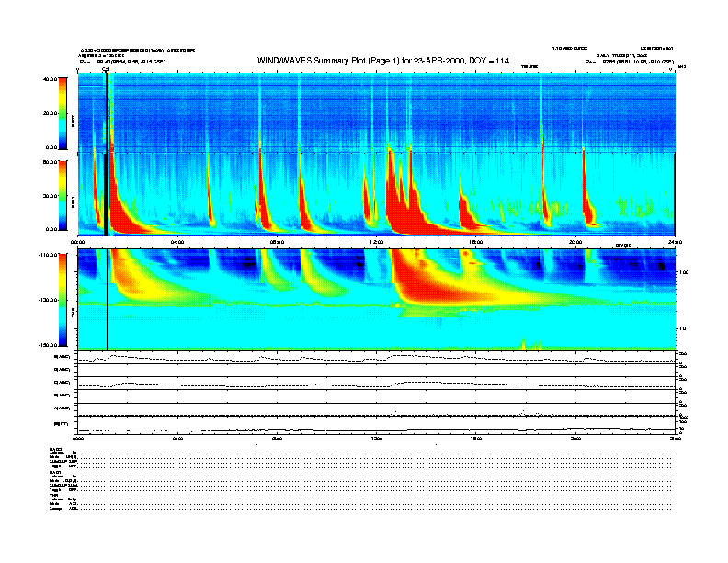The height and width of the screenshot is (563, 728).
Task: Select the -130.00 label on TNR scale
Action: [x=48, y=300]
